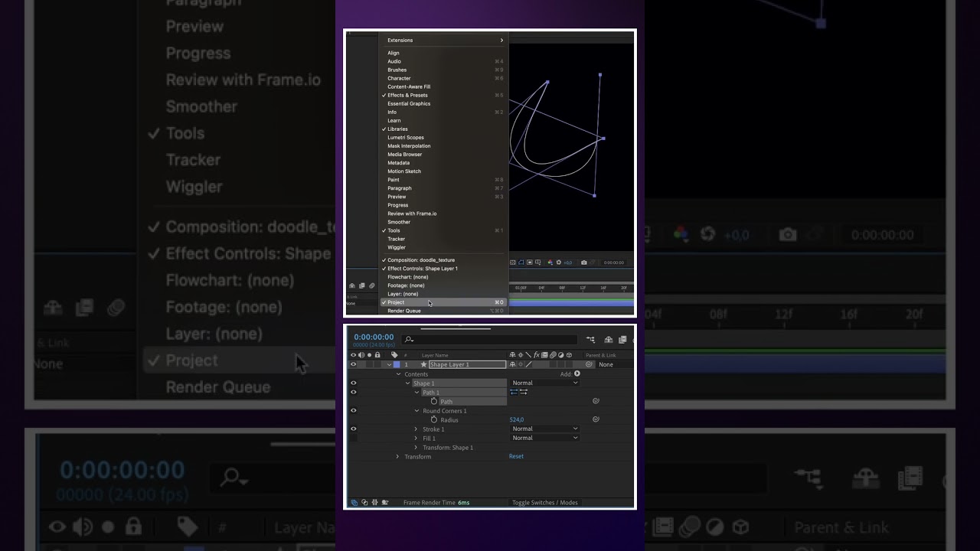Viewport: 980px width, 551px height.
Task: Open Stroke 1 blend mode dropdown
Action: tap(544, 429)
